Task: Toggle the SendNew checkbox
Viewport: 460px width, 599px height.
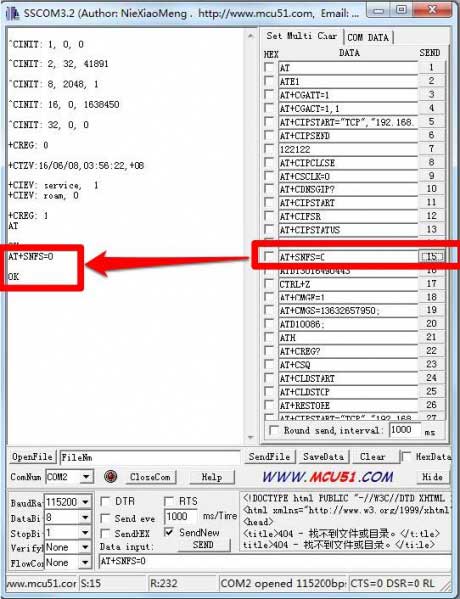Action: click(169, 532)
